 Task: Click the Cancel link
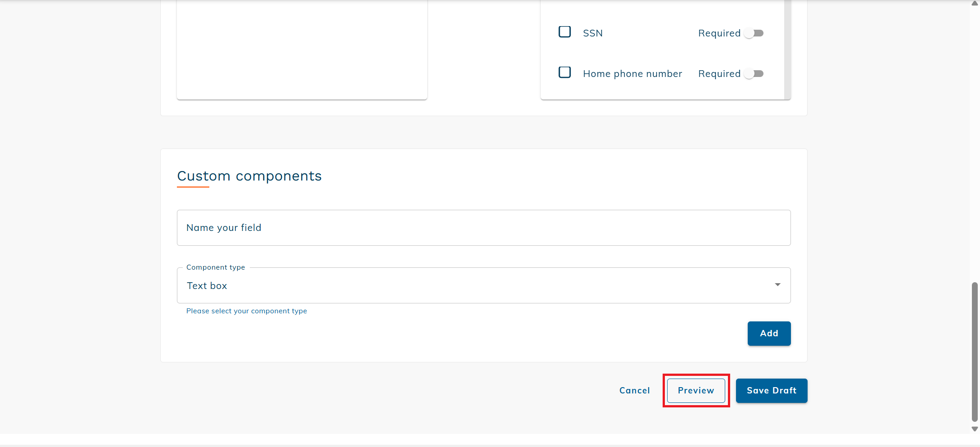pos(634,390)
